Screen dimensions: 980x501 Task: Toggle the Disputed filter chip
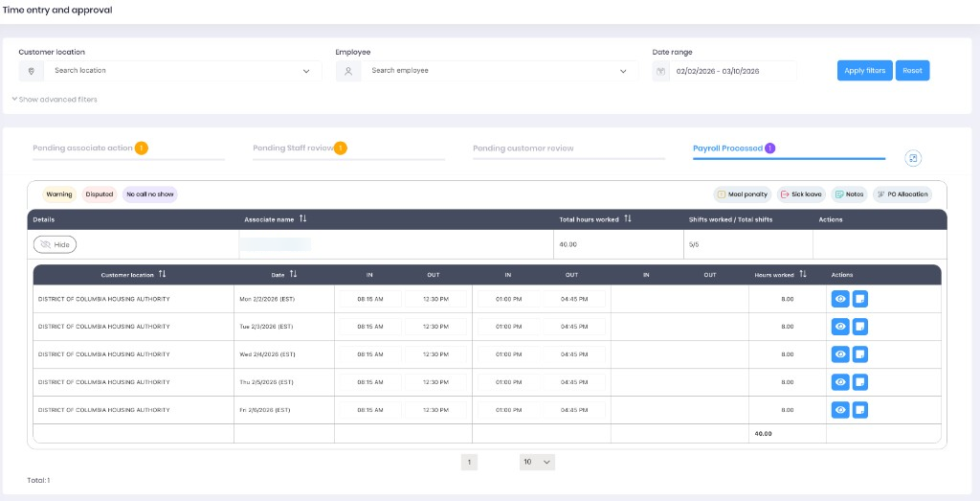pos(100,194)
